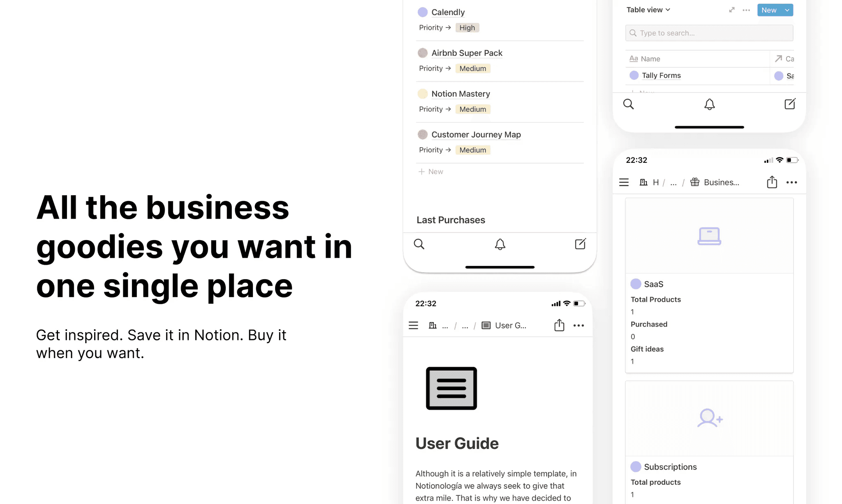Image resolution: width=842 pixels, height=504 pixels.
Task: Tap hamburger menu on Business screen
Action: pos(624,182)
